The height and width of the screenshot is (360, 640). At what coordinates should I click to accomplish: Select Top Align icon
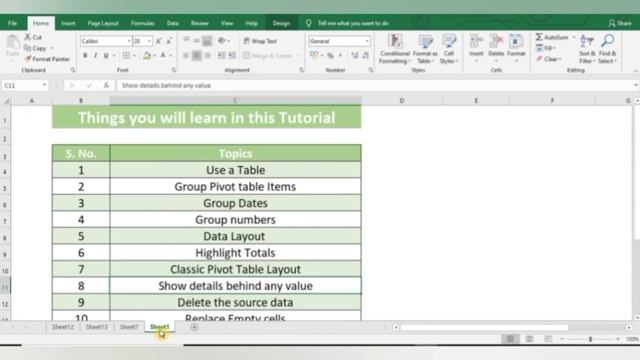pyautogui.click(x=186, y=40)
